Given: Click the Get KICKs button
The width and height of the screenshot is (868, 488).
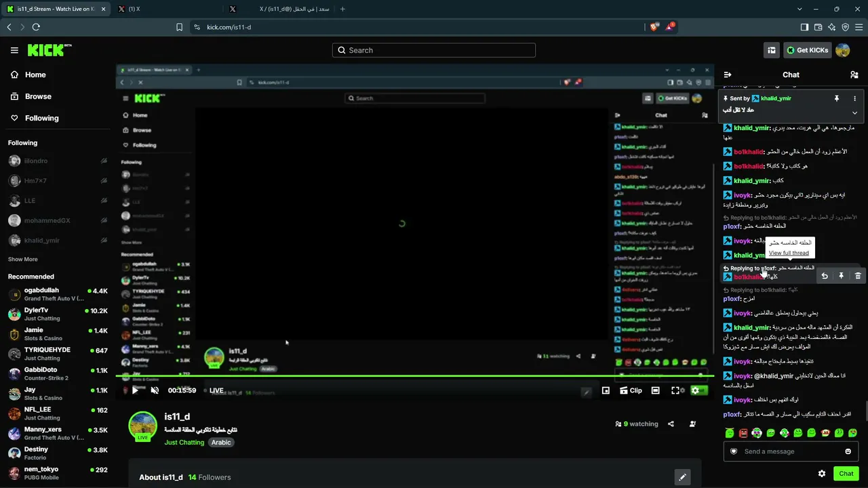Looking at the screenshot, I should (x=807, y=50).
